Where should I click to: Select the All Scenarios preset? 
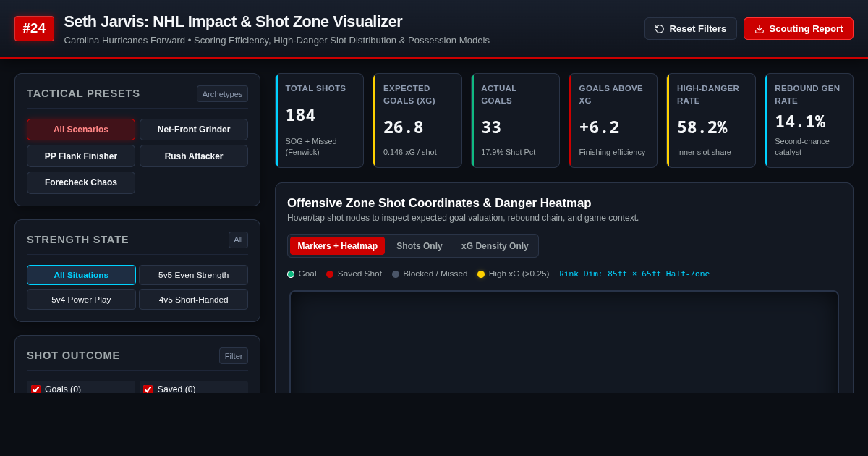pyautogui.click(x=81, y=130)
